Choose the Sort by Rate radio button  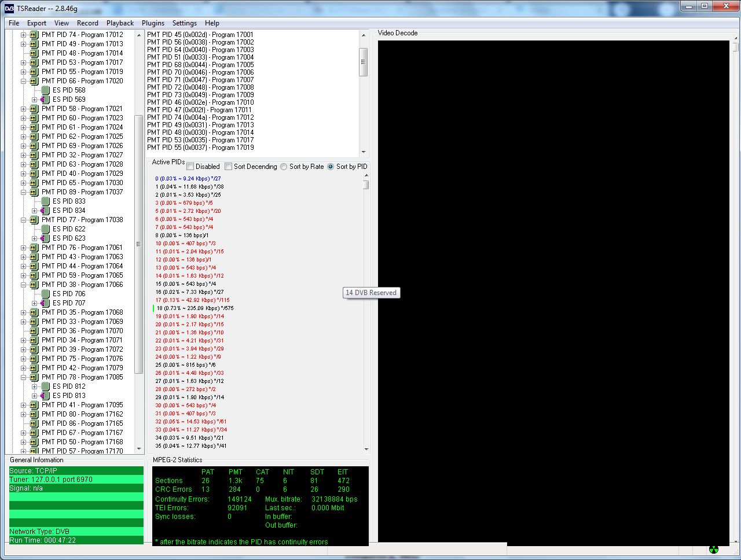[x=284, y=167]
